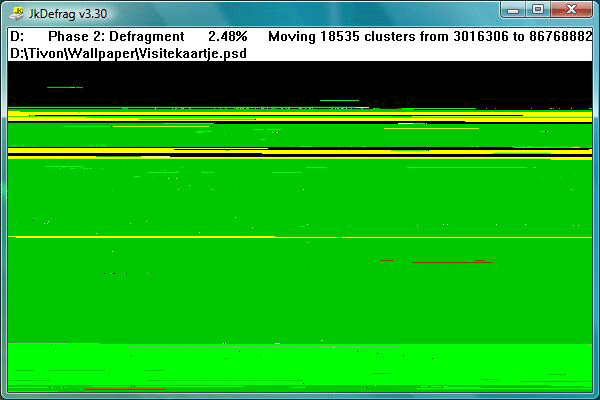
Task: Click the small green line in upper-left black area
Action: pyautogui.click(x=65, y=87)
